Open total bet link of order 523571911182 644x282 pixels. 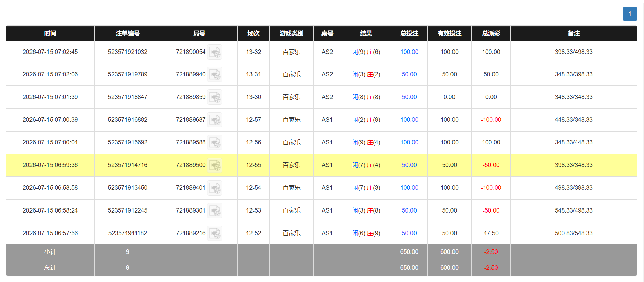pyautogui.click(x=409, y=233)
